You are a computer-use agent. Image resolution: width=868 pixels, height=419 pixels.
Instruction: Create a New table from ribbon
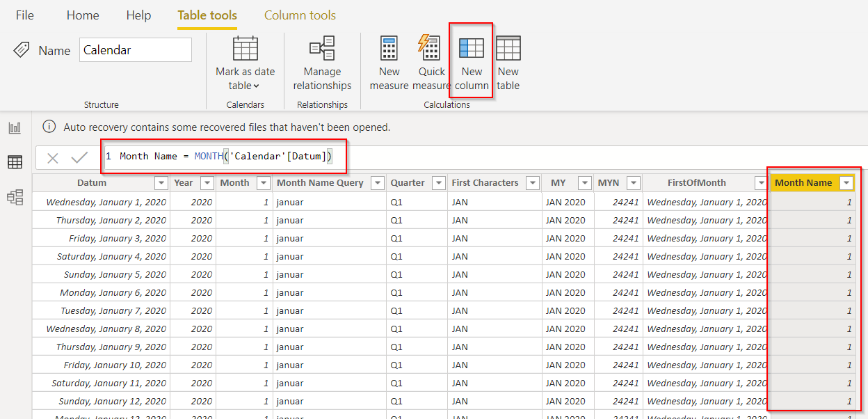[508, 48]
